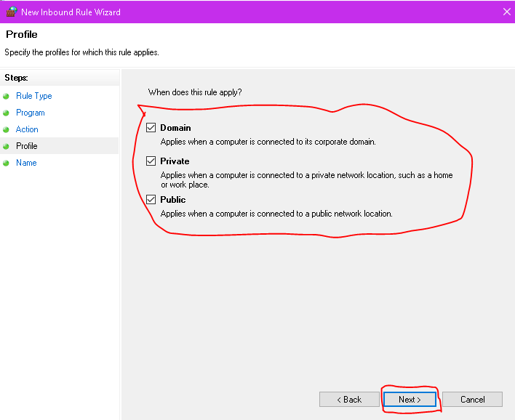Click the green bullet beside Rule Type
The image size is (515, 420).
pyautogui.click(x=6, y=96)
